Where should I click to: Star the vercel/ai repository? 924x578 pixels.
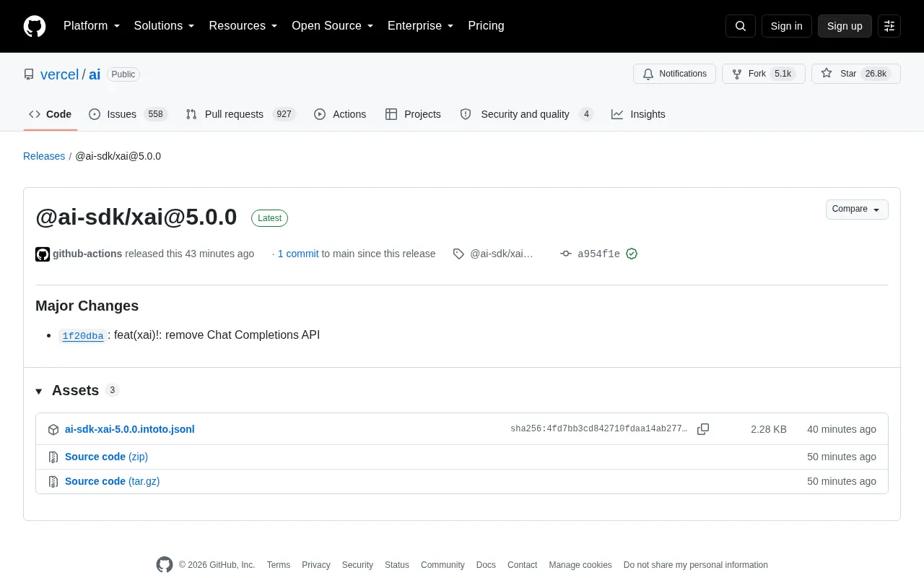[856, 74]
